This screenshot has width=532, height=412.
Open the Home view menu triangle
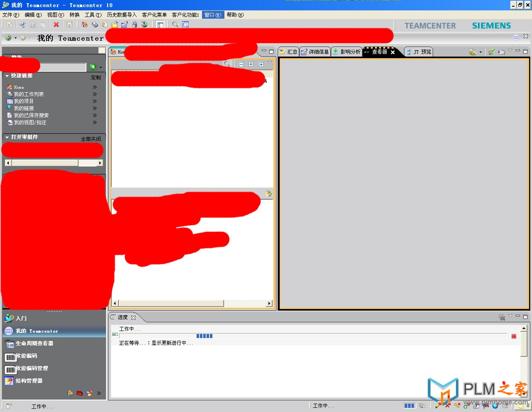tap(270, 63)
